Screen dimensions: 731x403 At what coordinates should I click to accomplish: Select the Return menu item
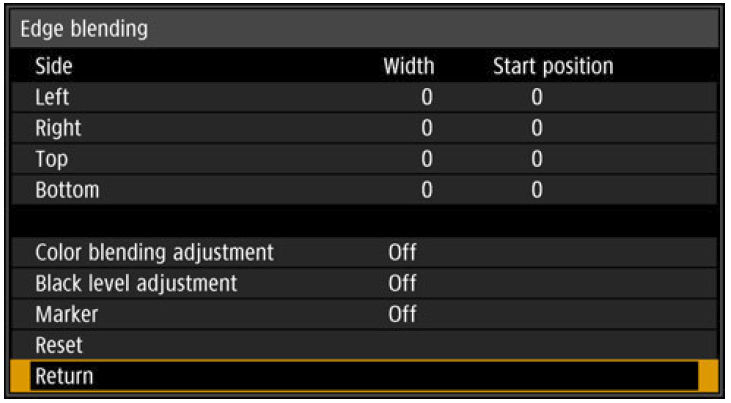pos(64,377)
